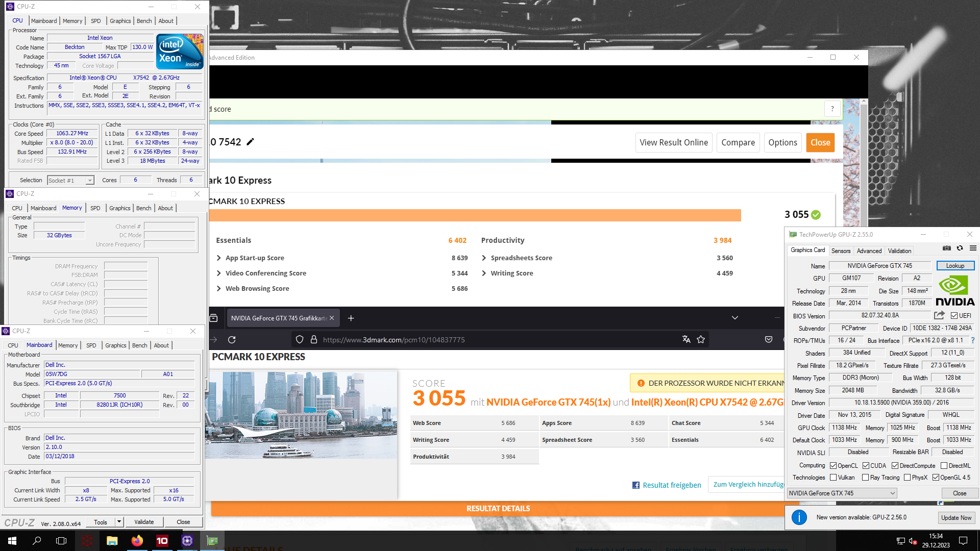Click the tracking protection shield icon
980x551 pixels.
pos(300,340)
